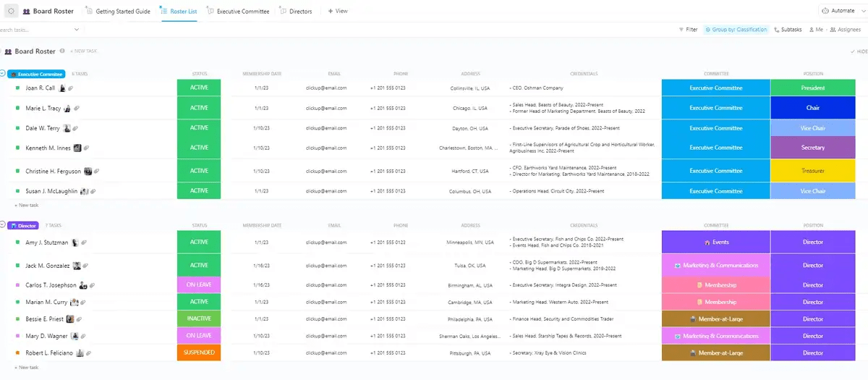Click the + View button
Screen dimensions: 868x380
338,12
